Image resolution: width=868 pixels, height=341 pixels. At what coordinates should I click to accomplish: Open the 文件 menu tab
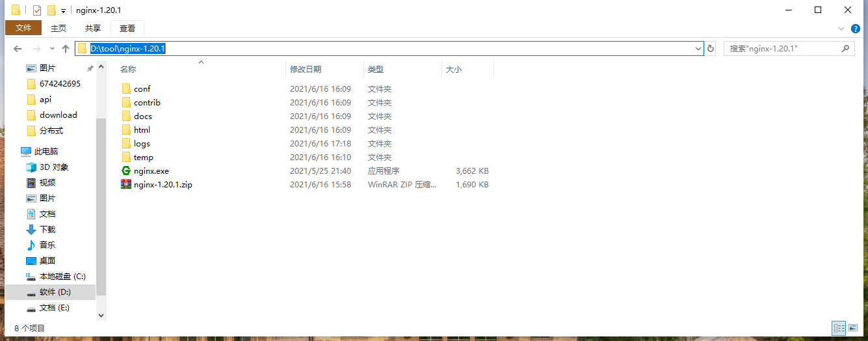(23, 28)
